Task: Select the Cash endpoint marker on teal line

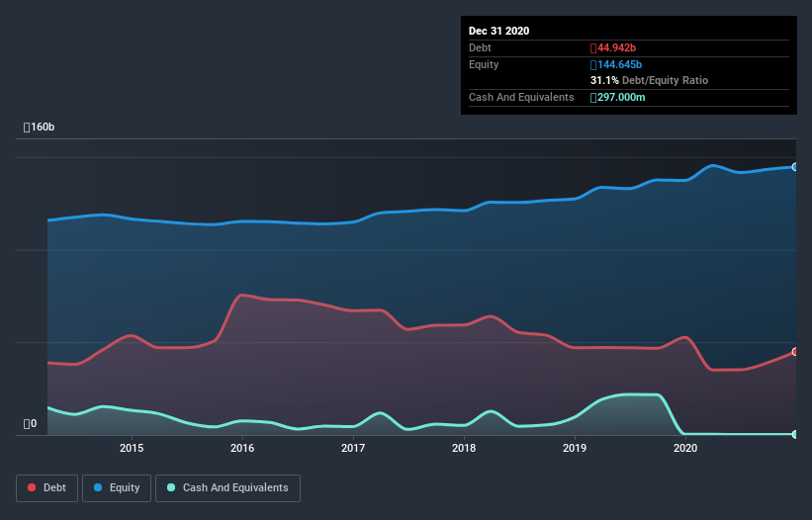Action: tap(795, 434)
